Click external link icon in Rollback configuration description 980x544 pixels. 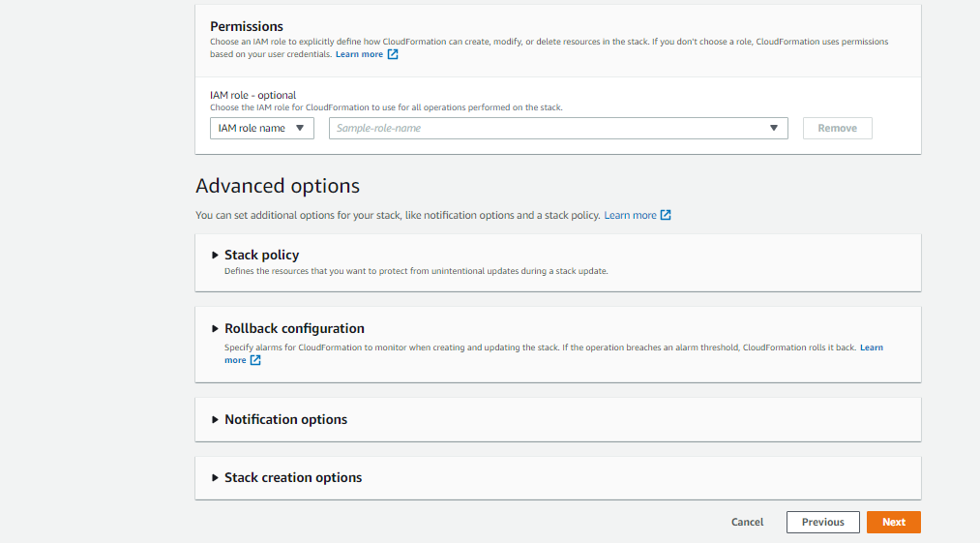point(255,360)
